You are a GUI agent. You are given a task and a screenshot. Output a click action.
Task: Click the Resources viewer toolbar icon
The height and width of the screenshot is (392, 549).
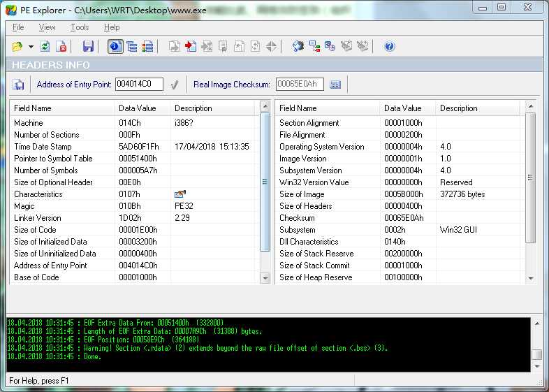click(x=207, y=46)
